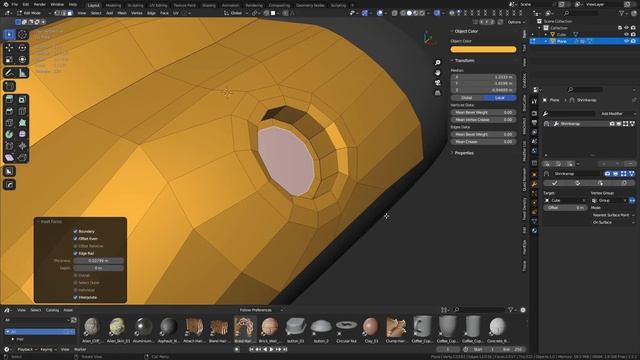Image resolution: width=640 pixels, height=360 pixels.
Task: Select the Spin tool
Action: [x=9, y=134]
